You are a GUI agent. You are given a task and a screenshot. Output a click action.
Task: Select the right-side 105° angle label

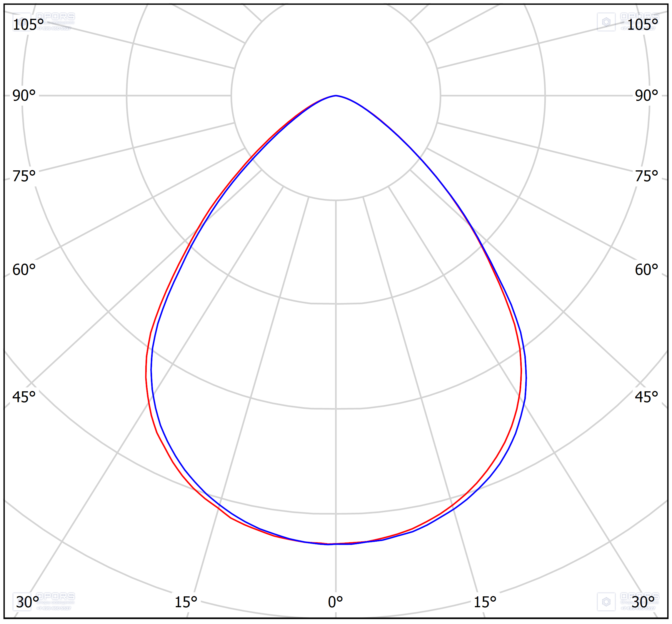(x=643, y=25)
